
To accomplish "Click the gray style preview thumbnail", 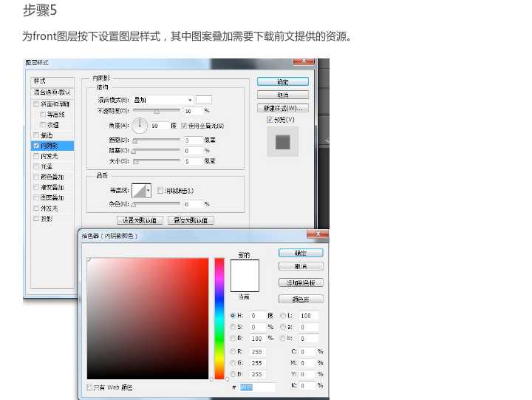I will [x=282, y=142].
